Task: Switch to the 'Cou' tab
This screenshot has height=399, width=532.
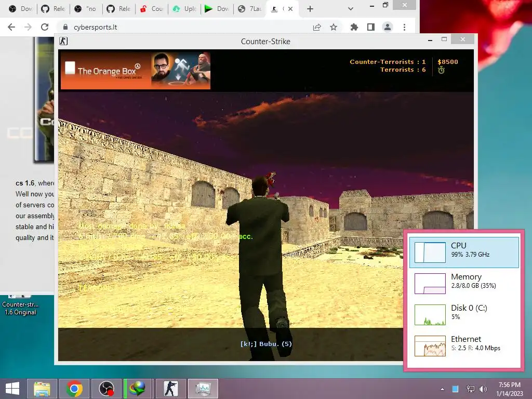Action: coord(152,9)
